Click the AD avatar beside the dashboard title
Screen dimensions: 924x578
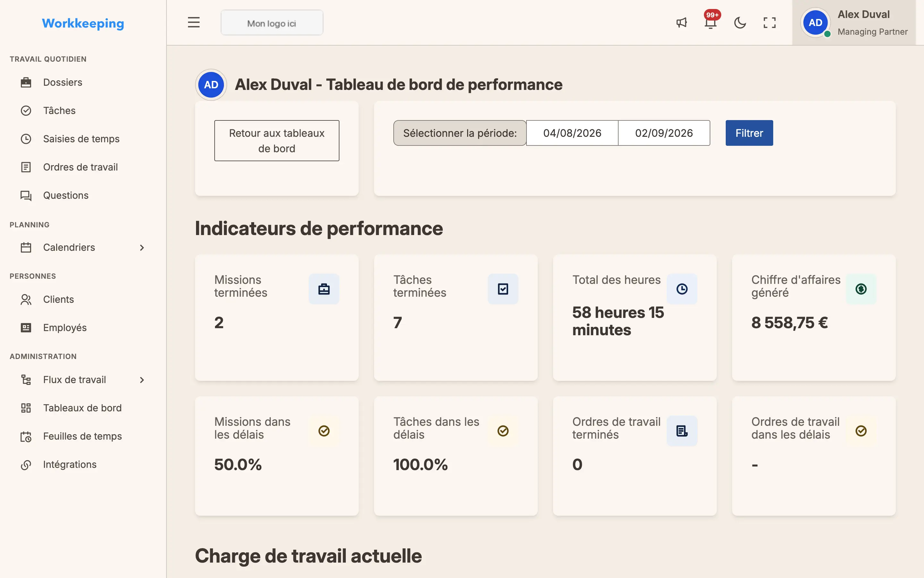coord(211,84)
